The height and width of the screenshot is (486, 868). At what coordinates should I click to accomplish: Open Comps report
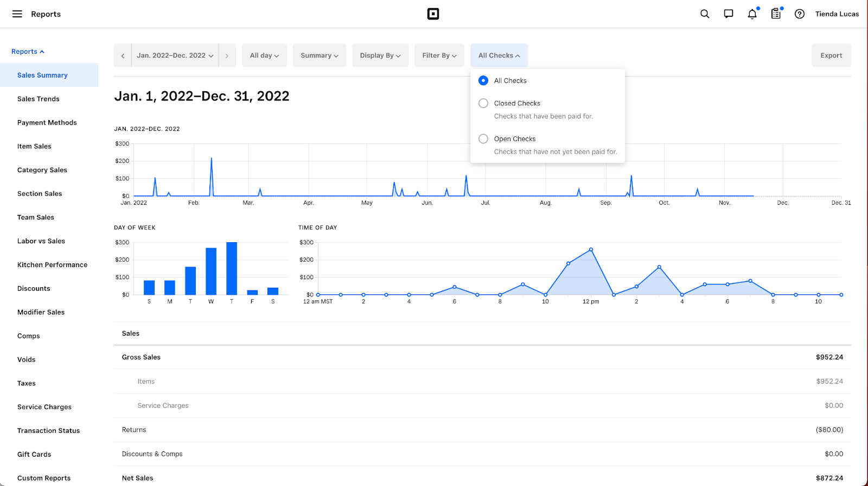click(x=29, y=336)
